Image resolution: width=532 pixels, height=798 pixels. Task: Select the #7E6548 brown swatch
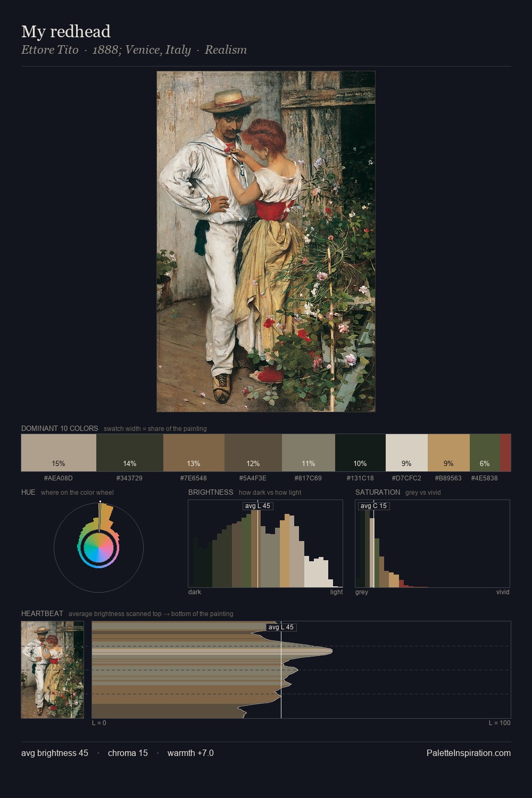[194, 453]
